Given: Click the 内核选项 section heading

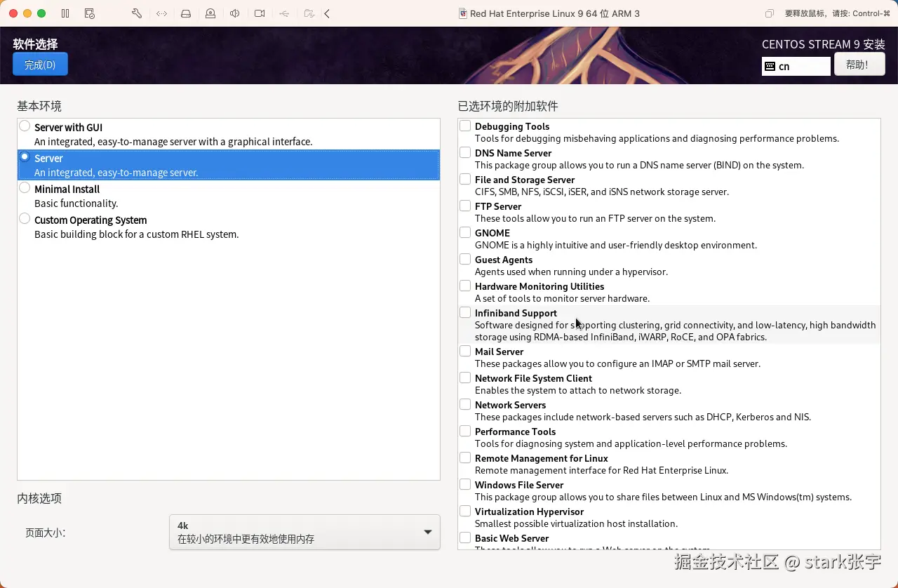Looking at the screenshot, I should pyautogui.click(x=39, y=498).
